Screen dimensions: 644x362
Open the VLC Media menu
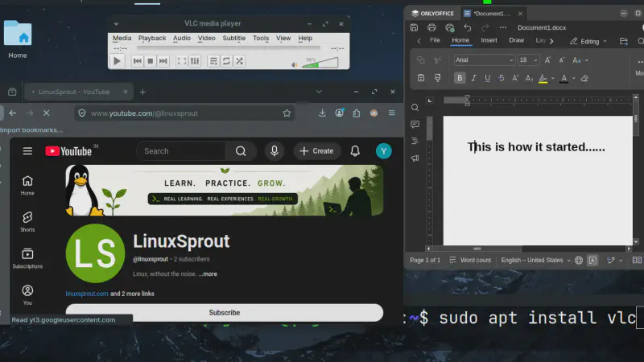click(122, 38)
